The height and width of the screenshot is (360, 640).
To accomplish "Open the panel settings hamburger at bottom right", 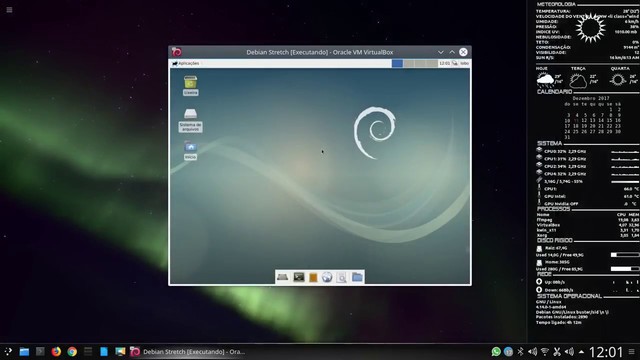I will 631,351.
